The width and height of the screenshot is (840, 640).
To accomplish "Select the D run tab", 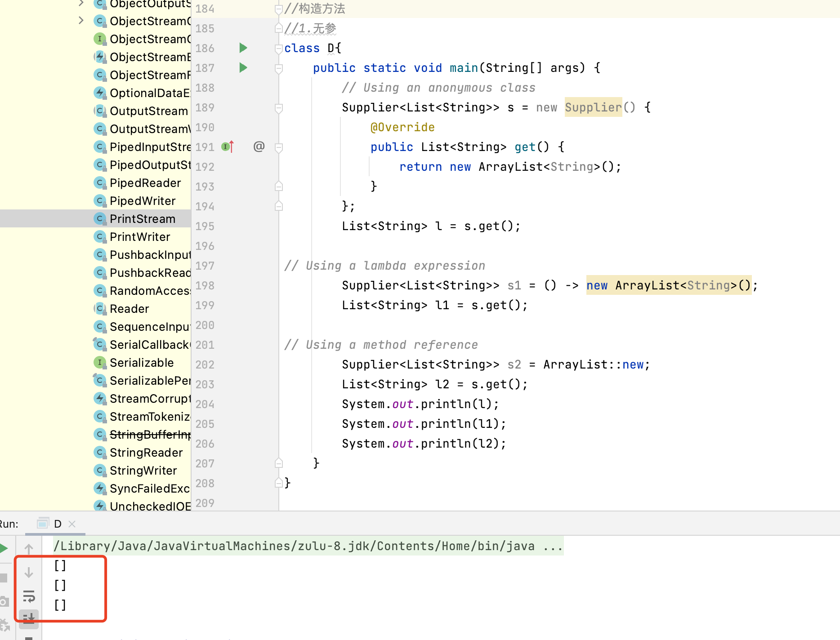I will [58, 524].
